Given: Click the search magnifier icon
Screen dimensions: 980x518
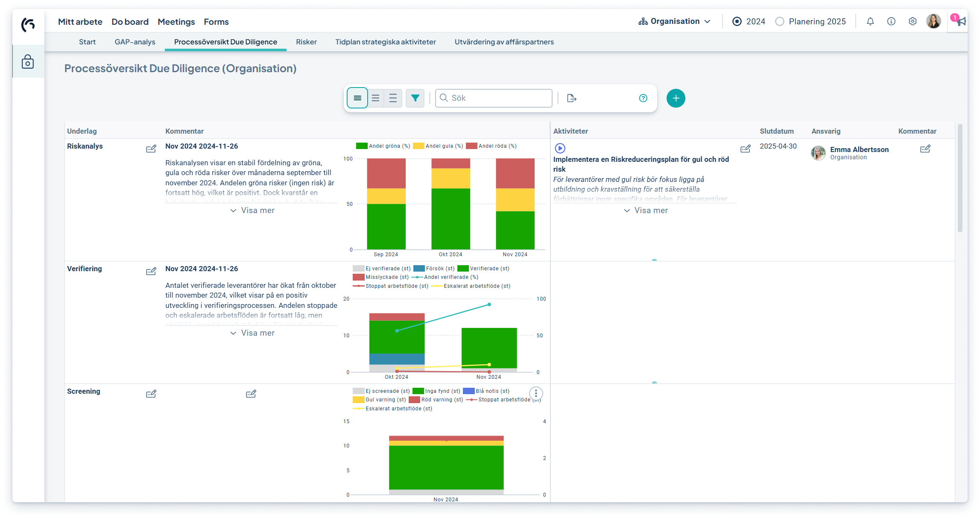Looking at the screenshot, I should pyautogui.click(x=444, y=98).
